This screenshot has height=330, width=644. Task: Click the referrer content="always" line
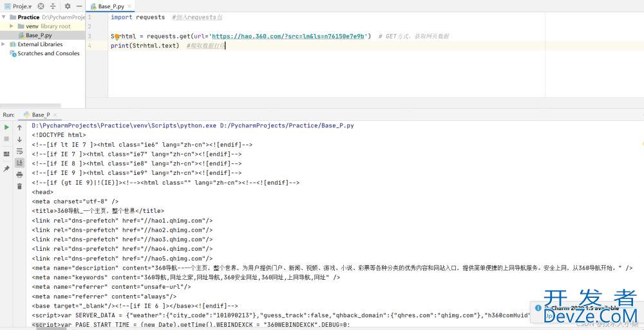click(x=104, y=297)
